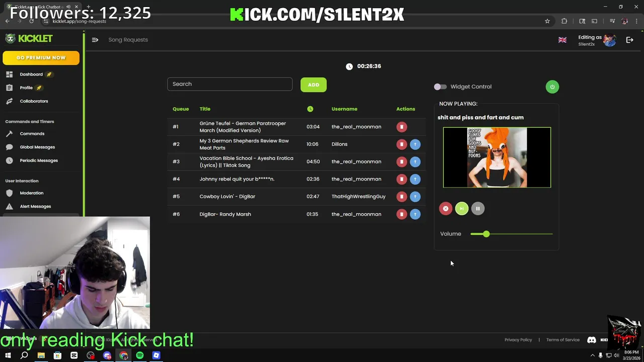Pause the currently playing song
Screen dimensions: 644x362
pos(477,209)
